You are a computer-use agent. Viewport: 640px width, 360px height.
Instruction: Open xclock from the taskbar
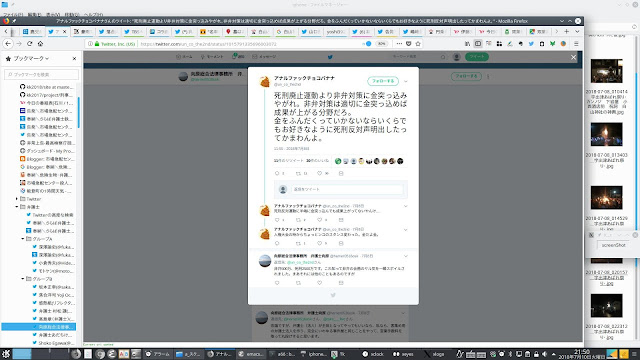click(373, 354)
